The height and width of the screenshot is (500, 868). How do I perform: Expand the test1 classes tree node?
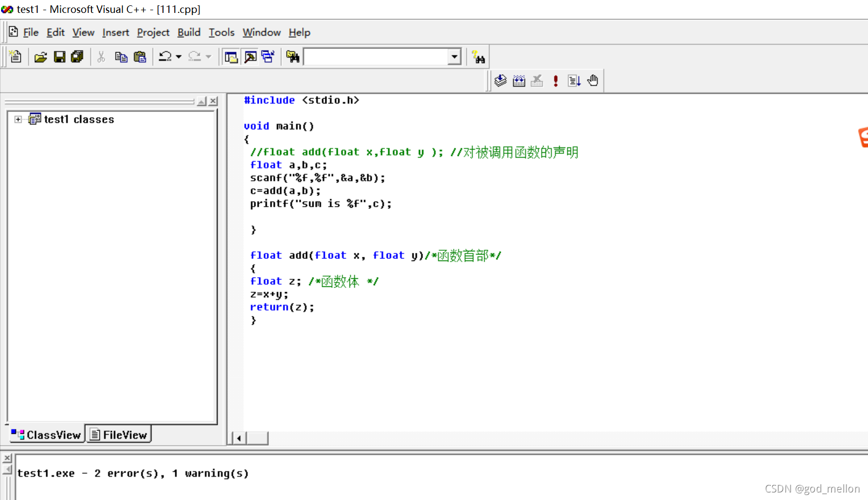tap(18, 119)
